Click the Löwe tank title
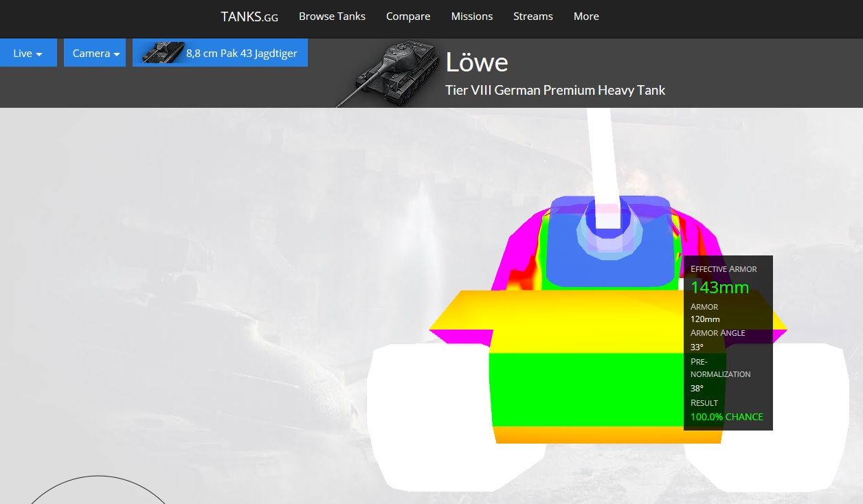 coord(477,62)
